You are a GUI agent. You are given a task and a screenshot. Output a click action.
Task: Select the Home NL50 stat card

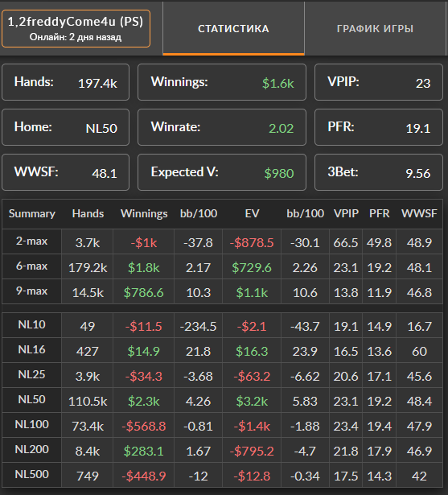66,127
